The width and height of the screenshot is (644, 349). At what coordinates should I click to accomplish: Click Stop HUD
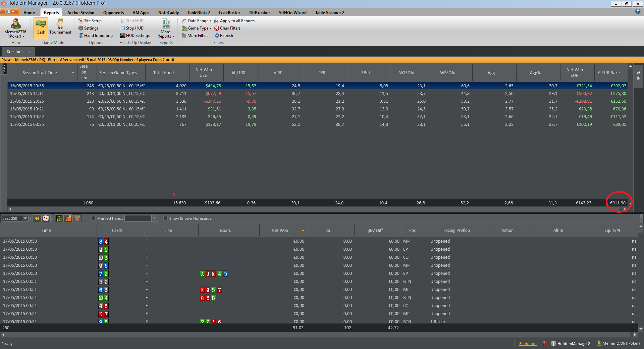tap(132, 28)
